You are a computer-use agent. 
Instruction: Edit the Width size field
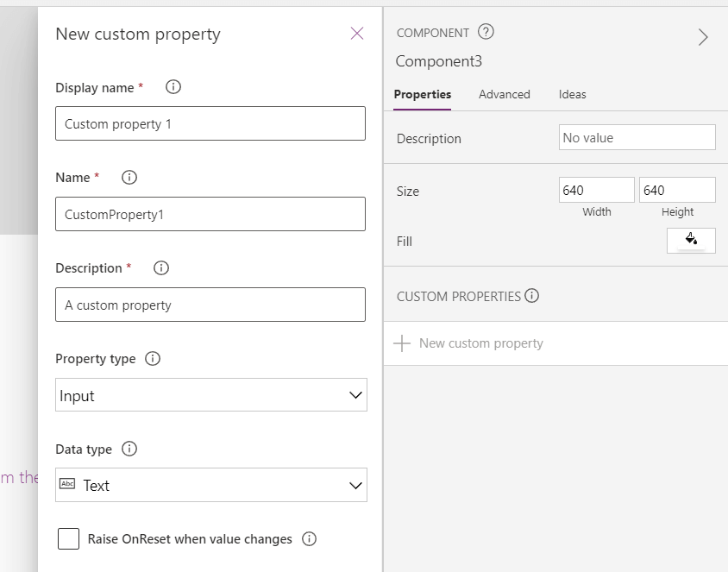pos(597,190)
